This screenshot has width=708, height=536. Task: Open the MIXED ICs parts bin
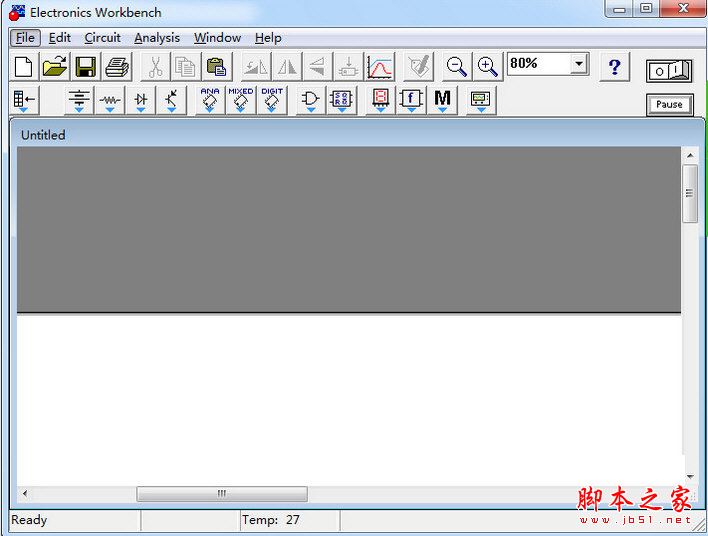pos(241,100)
